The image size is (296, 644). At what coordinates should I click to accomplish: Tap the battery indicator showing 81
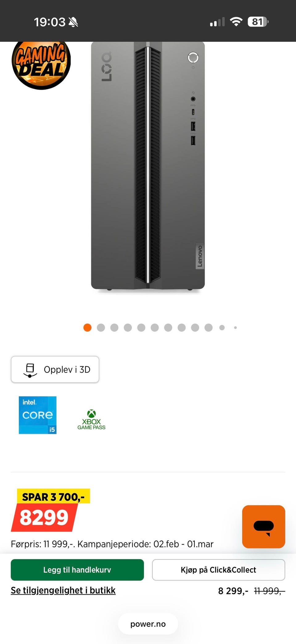coord(258,22)
